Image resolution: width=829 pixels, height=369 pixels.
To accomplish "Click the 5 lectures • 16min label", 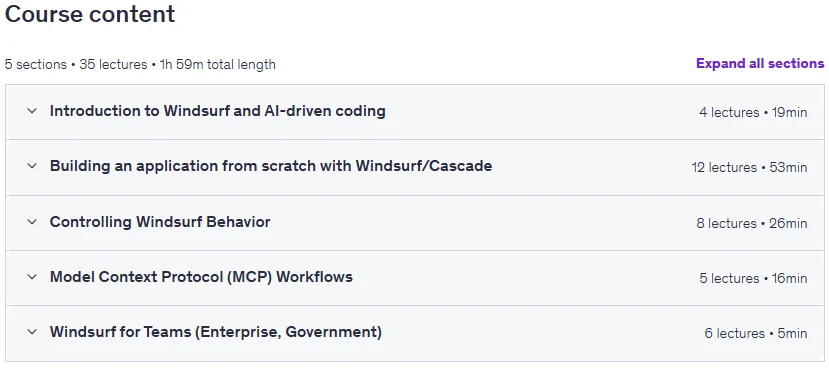I will tap(753, 278).
